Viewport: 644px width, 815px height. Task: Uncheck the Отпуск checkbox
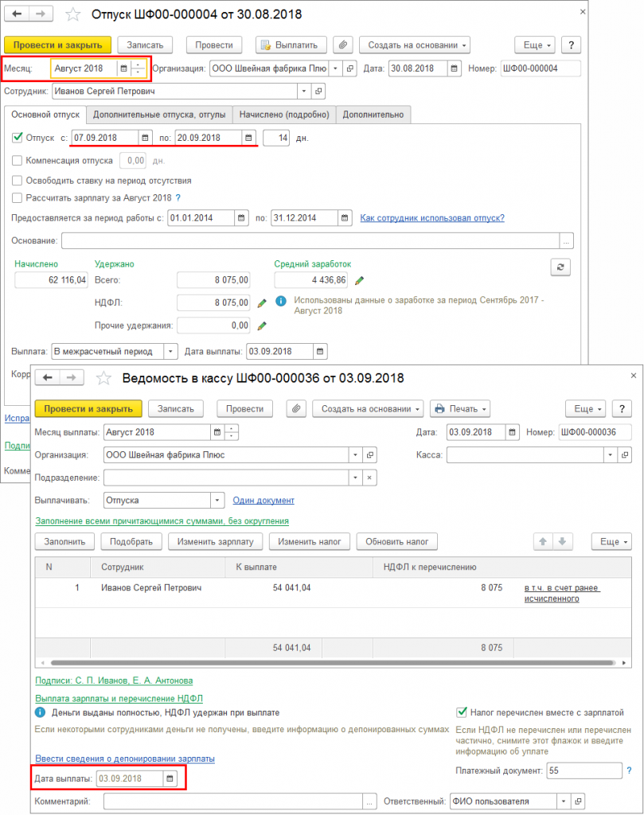click(x=18, y=138)
